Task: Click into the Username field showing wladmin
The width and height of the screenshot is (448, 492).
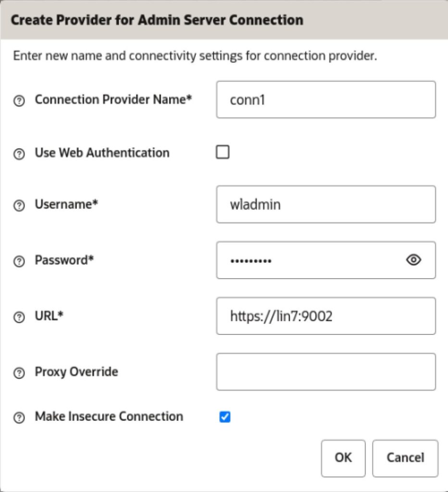Action: tap(326, 204)
